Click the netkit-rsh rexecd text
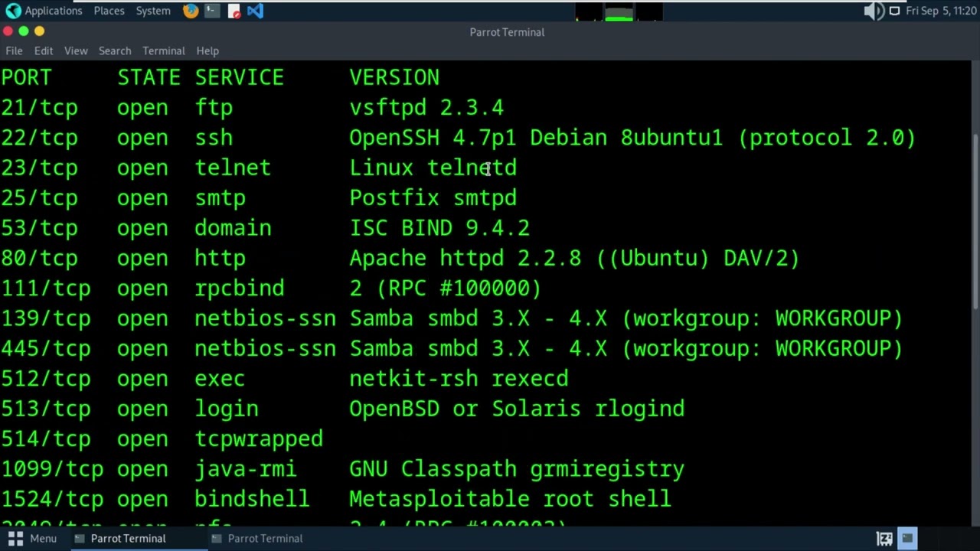The image size is (980, 551). (x=459, y=379)
